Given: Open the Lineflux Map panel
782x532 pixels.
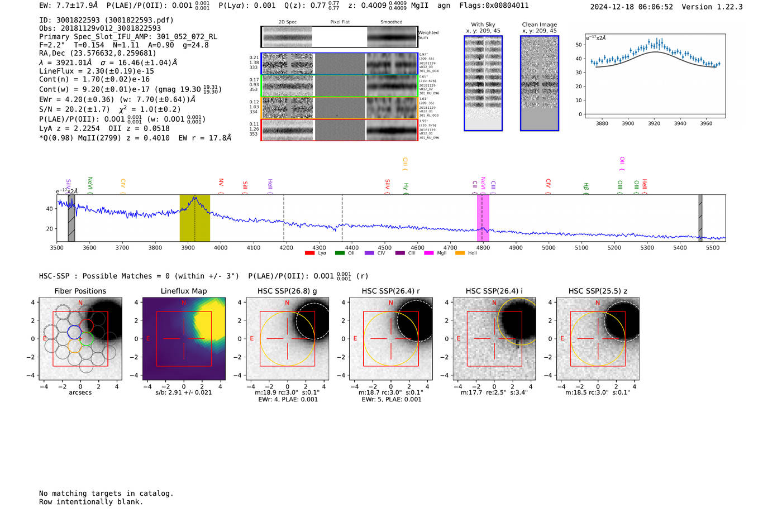Looking at the screenshot, I should coord(184,339).
